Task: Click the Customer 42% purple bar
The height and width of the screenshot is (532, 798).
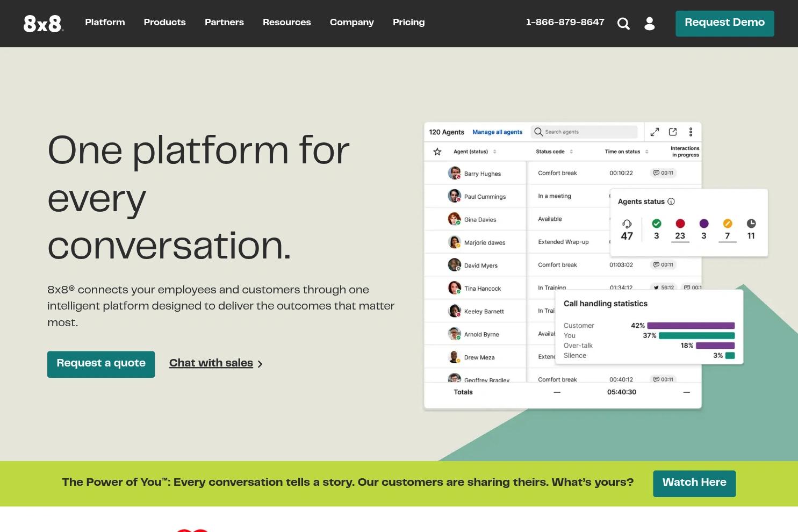Action: 691,326
